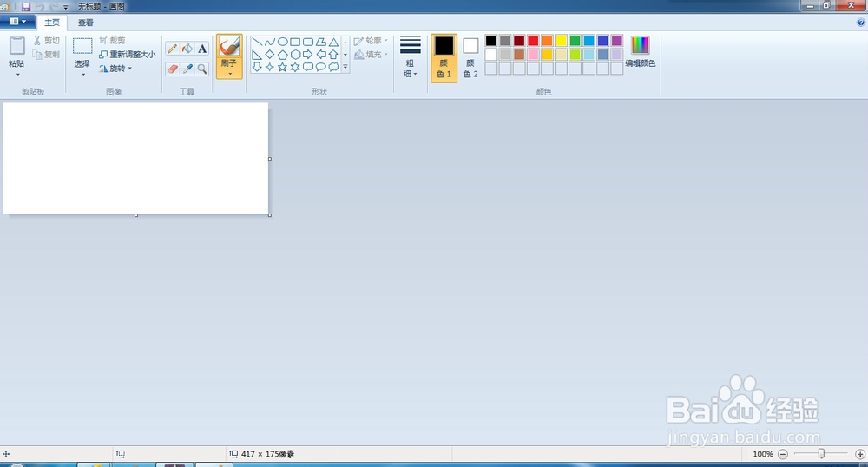Choose the Rounded rectangle shape
The height and width of the screenshot is (467, 868).
308,42
